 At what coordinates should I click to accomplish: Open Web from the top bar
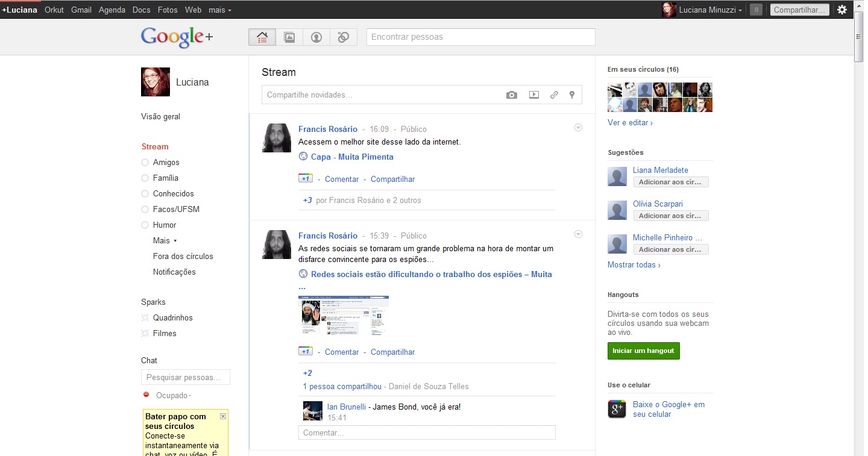click(193, 10)
